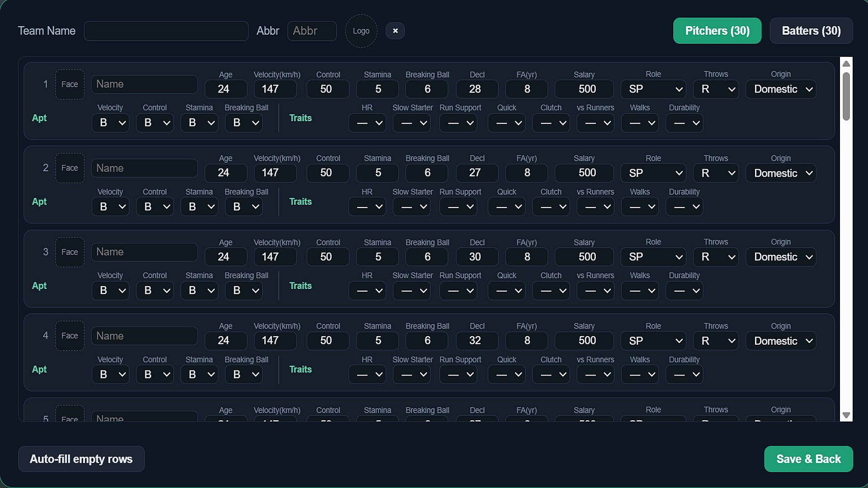Image resolution: width=868 pixels, height=488 pixels.
Task: Open the Role dropdown for pitcher 1
Action: point(653,89)
